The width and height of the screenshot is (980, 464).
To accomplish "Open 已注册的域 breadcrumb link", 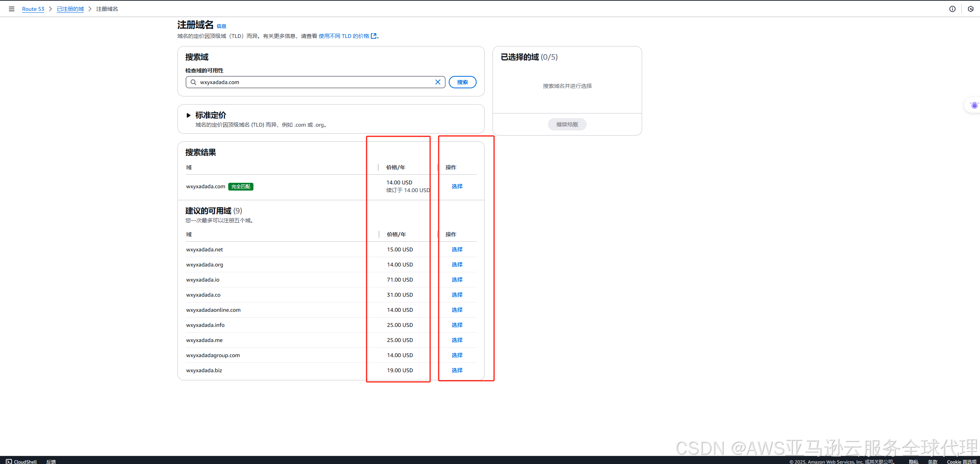I will pos(70,9).
